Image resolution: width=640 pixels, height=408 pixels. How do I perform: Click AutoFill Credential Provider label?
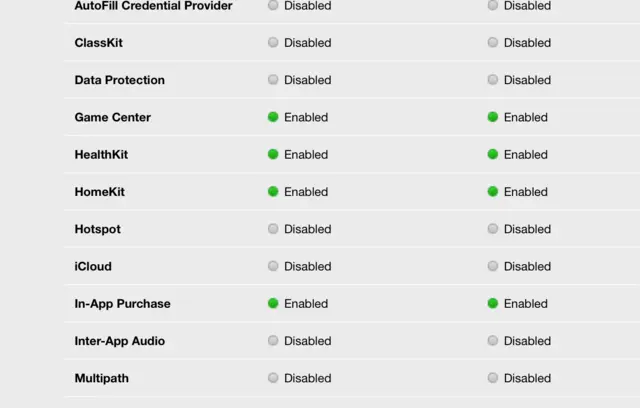tap(153, 6)
